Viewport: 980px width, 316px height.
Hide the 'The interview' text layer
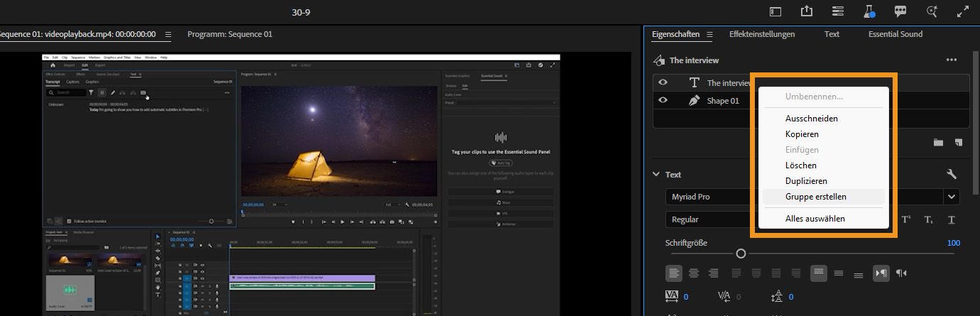(x=663, y=83)
